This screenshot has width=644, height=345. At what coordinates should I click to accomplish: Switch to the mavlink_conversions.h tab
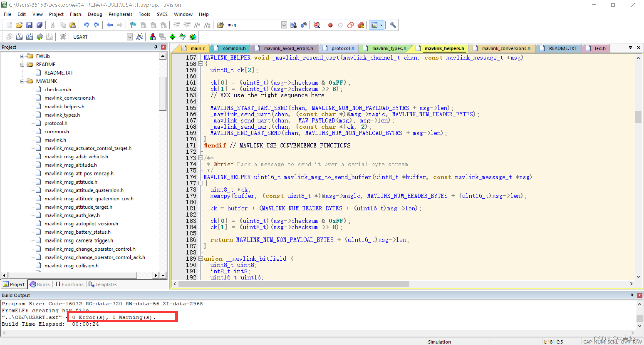coord(502,48)
